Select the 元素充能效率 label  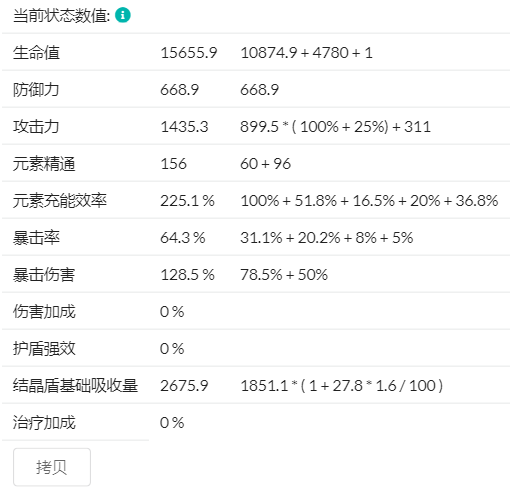click(x=60, y=201)
